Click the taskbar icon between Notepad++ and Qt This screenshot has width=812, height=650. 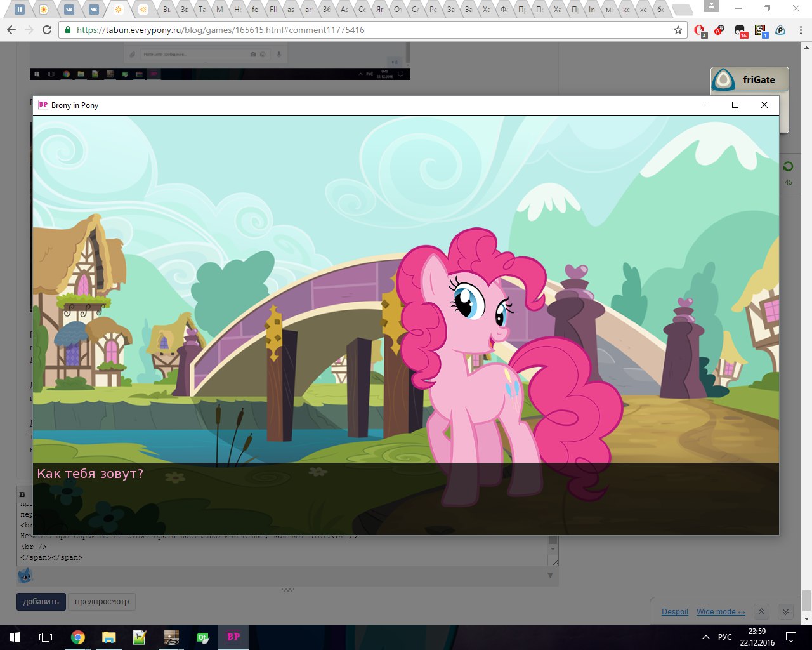(x=171, y=637)
